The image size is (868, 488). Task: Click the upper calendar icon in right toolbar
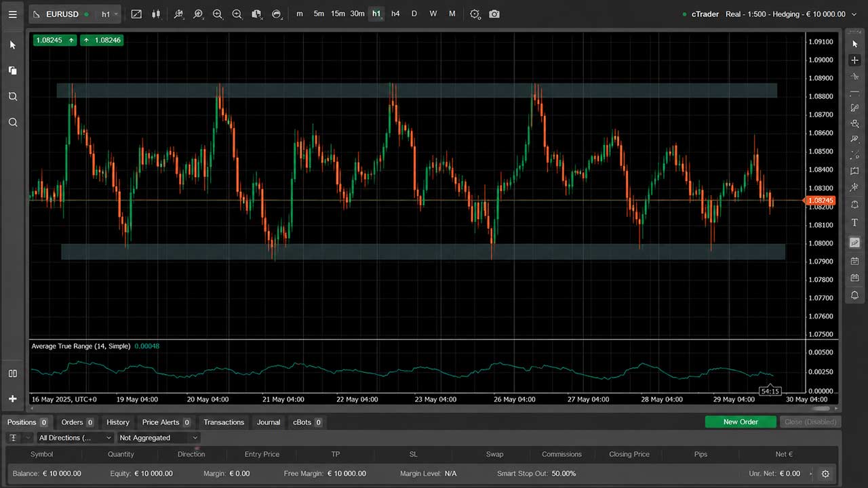(x=854, y=261)
